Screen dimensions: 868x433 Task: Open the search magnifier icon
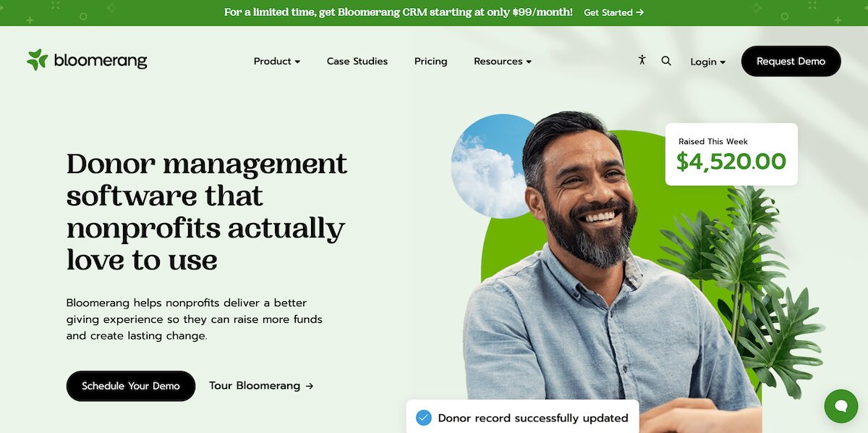[x=666, y=61]
